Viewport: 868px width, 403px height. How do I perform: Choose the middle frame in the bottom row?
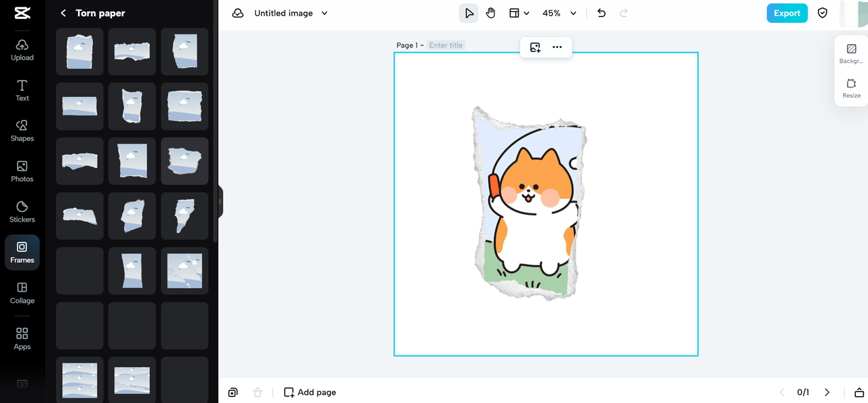coord(132,380)
